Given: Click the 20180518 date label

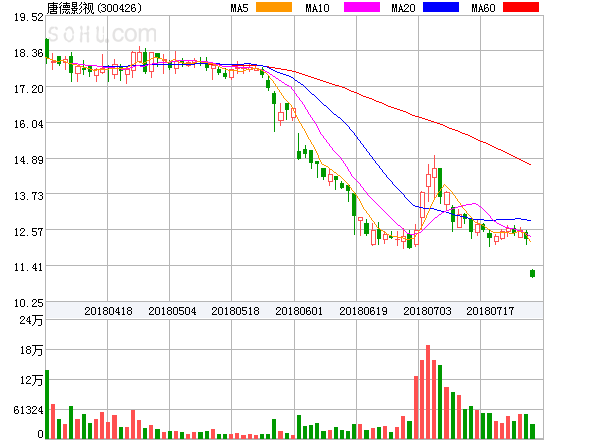Looking at the screenshot, I should click(x=235, y=311).
